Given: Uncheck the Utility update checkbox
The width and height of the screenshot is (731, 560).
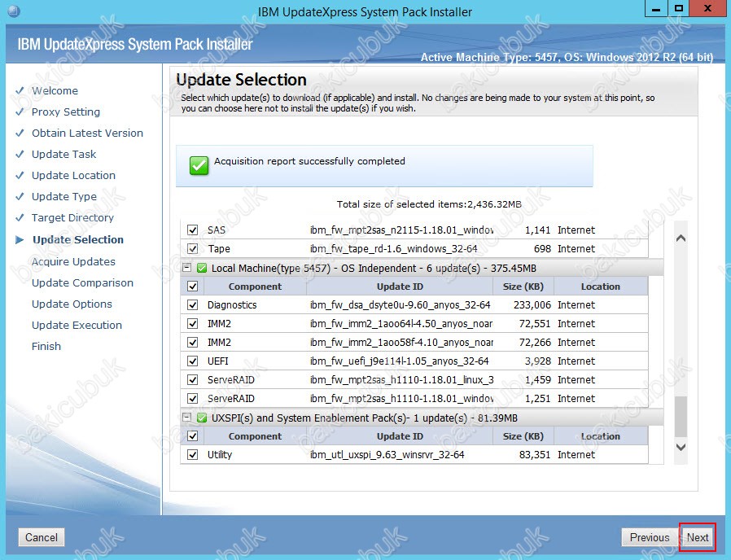Looking at the screenshot, I should pyautogui.click(x=193, y=455).
